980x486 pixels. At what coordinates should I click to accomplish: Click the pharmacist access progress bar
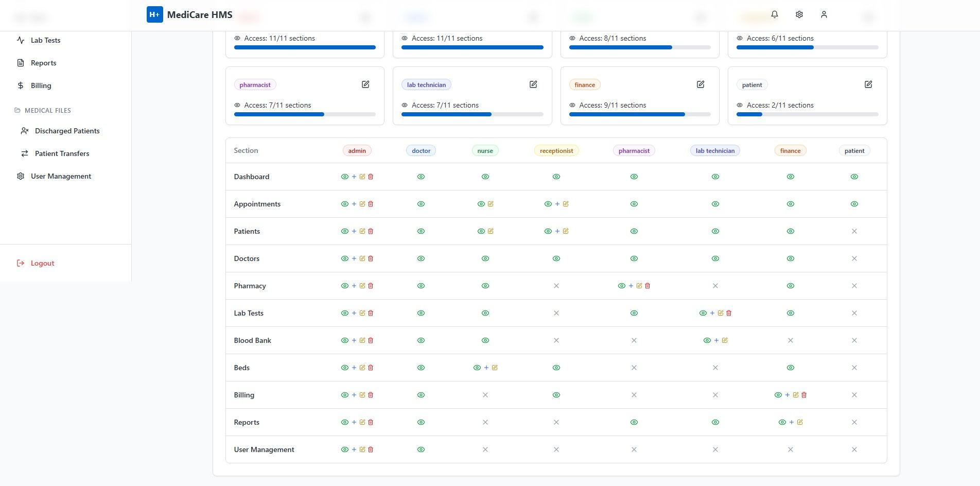pyautogui.click(x=305, y=114)
